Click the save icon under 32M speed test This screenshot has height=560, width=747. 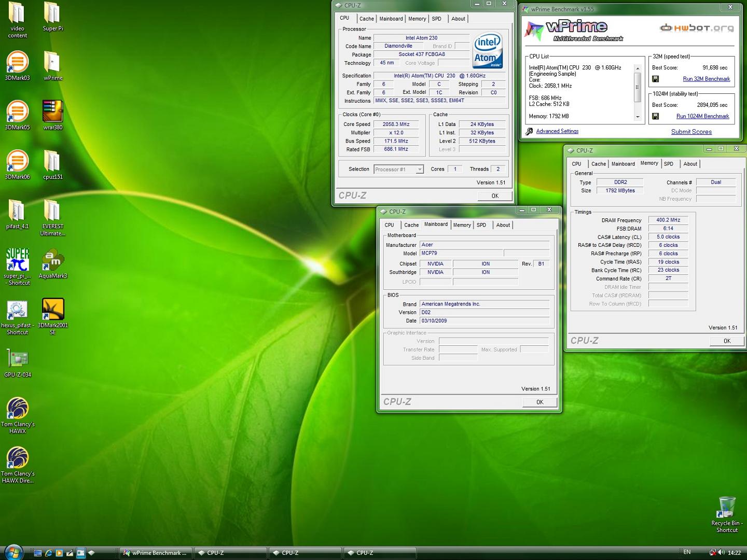pyautogui.click(x=655, y=79)
